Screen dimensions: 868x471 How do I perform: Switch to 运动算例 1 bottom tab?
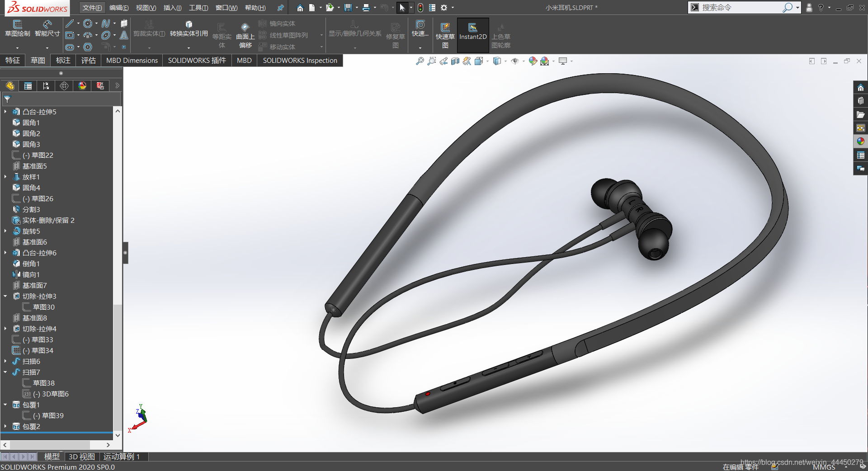[122, 457]
